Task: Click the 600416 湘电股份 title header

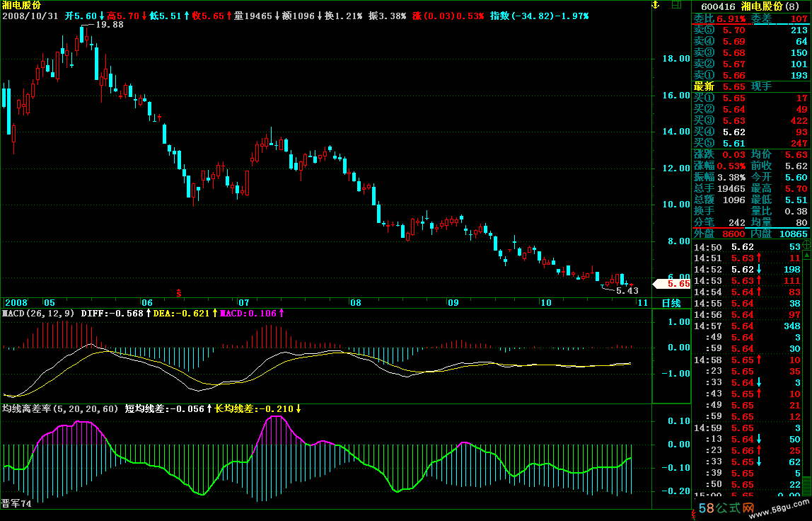Action: click(x=750, y=6)
